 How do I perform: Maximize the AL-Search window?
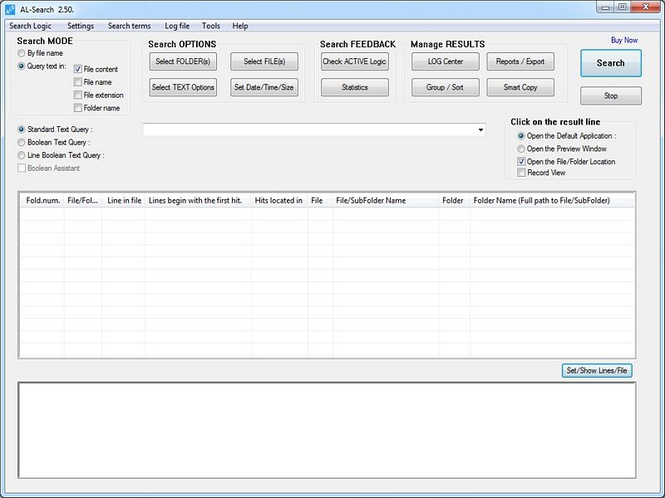(622, 7)
